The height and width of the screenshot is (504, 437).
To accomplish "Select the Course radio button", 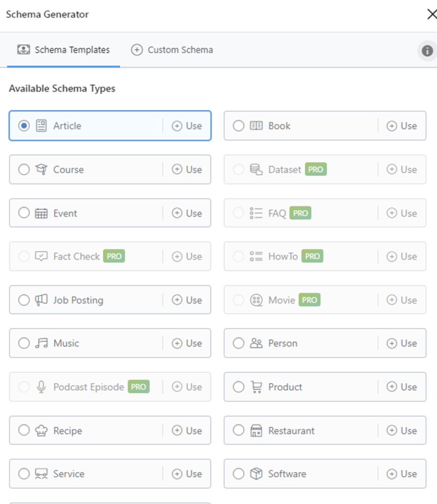I will pos(24,169).
